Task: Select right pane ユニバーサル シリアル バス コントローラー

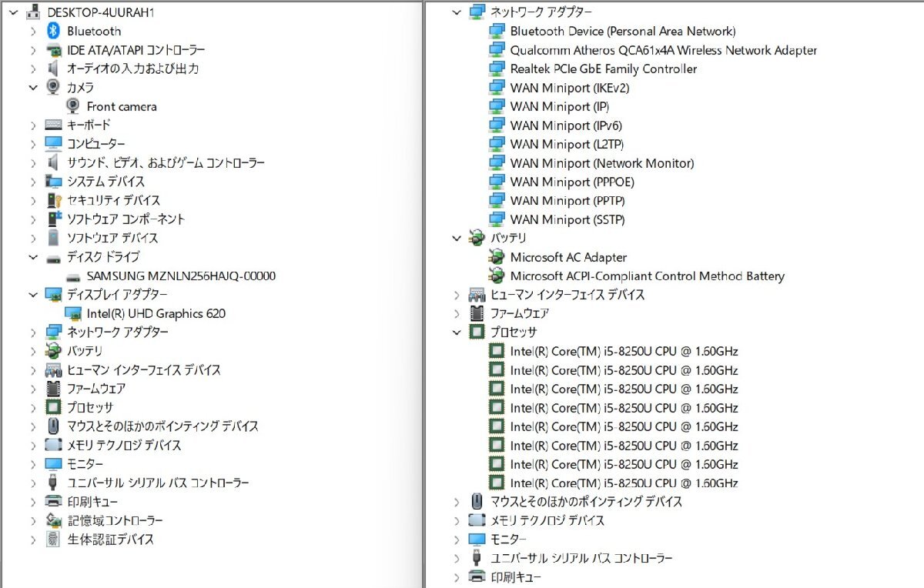Action: [x=581, y=558]
